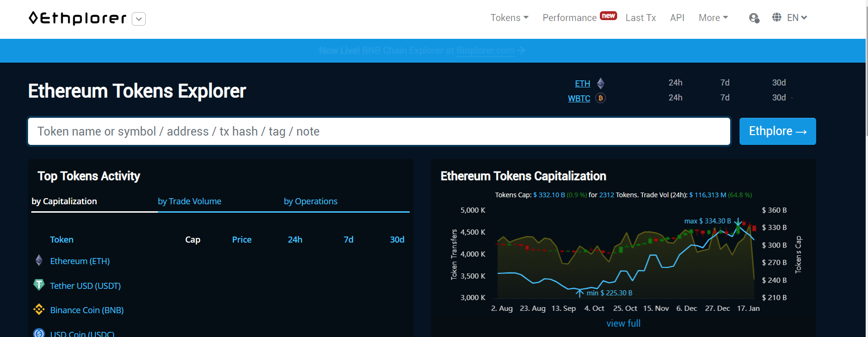
Task: Open the Tether USD (USDT) token link
Action: click(85, 286)
